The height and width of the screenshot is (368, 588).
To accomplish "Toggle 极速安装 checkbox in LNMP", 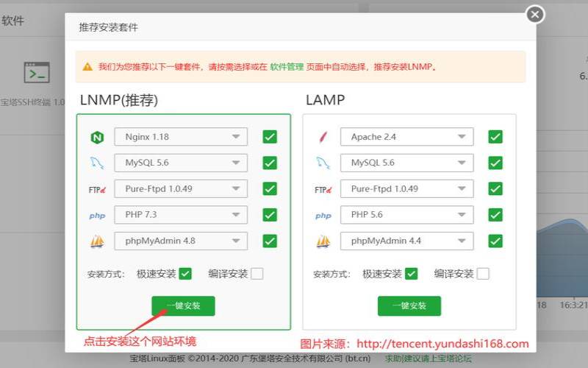I will pos(185,274).
